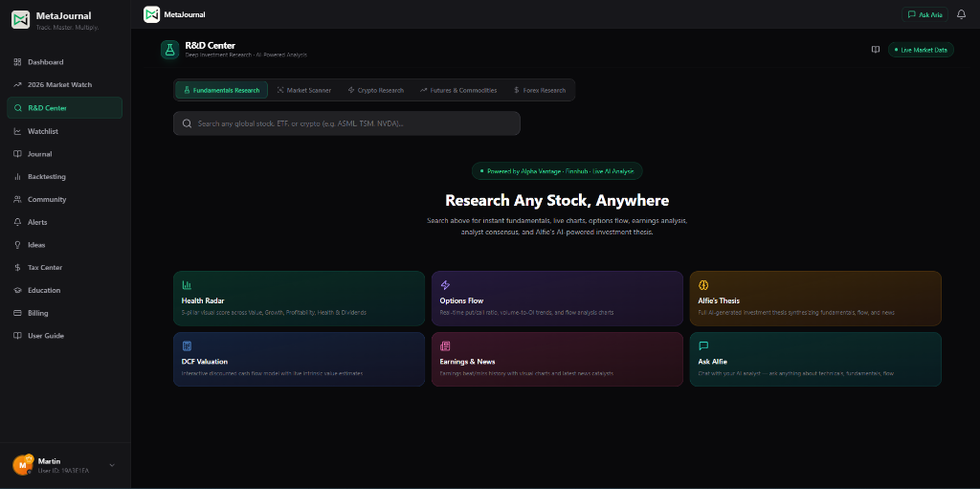Image resolution: width=980 pixels, height=489 pixels.
Task: Click the DCF Valuation calculator icon
Action: 187,345
